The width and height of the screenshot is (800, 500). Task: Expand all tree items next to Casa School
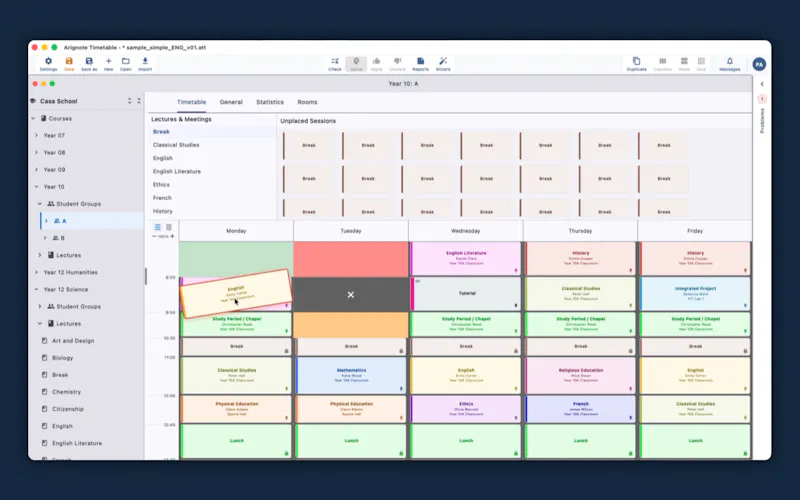pyautogui.click(x=130, y=101)
